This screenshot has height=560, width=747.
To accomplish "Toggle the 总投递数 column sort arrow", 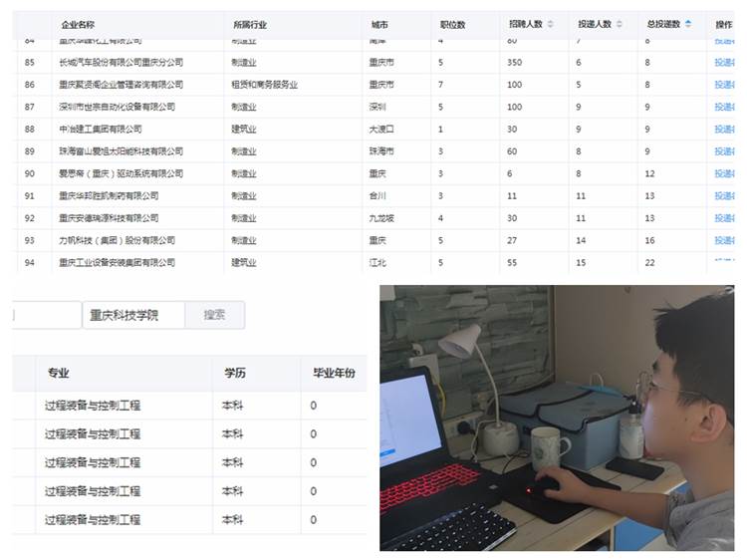I will [x=687, y=24].
